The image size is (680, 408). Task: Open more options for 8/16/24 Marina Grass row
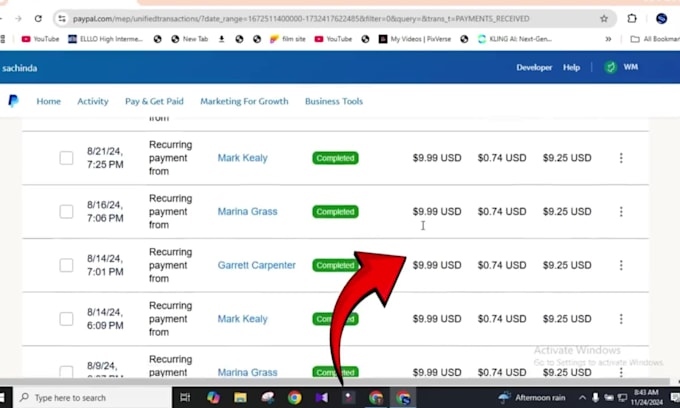coord(621,212)
